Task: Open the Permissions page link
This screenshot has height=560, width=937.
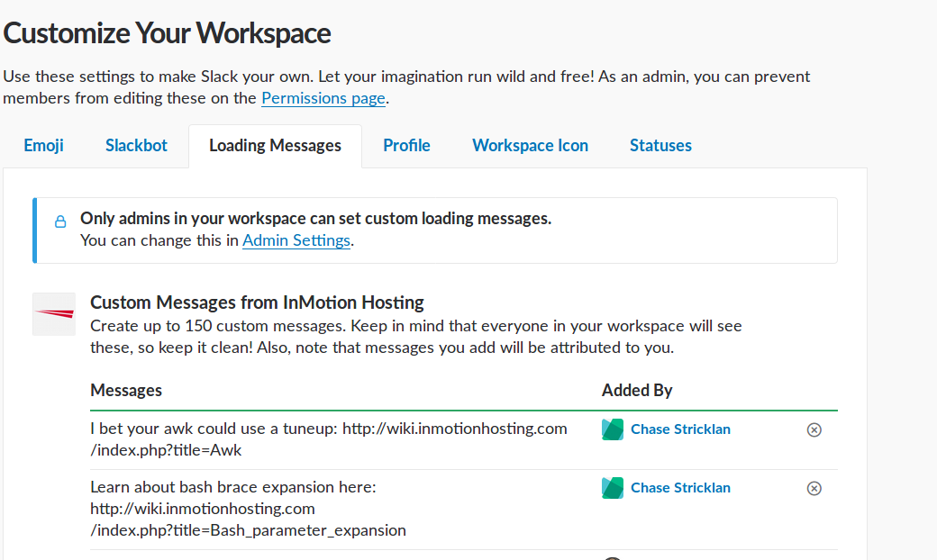Action: [323, 98]
